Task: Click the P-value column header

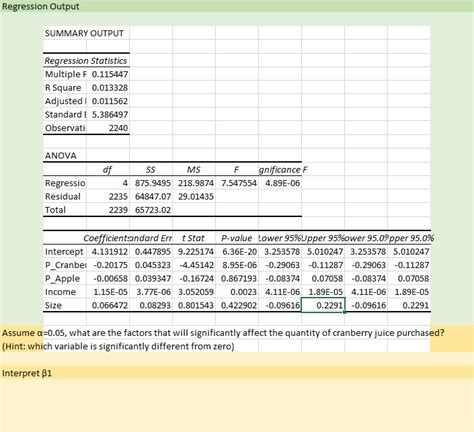Action: tap(237, 238)
